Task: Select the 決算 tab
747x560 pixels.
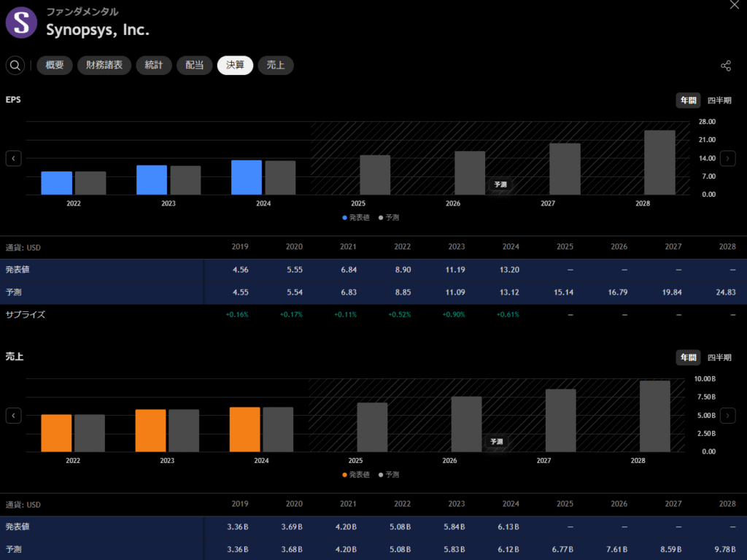Action: tap(235, 65)
